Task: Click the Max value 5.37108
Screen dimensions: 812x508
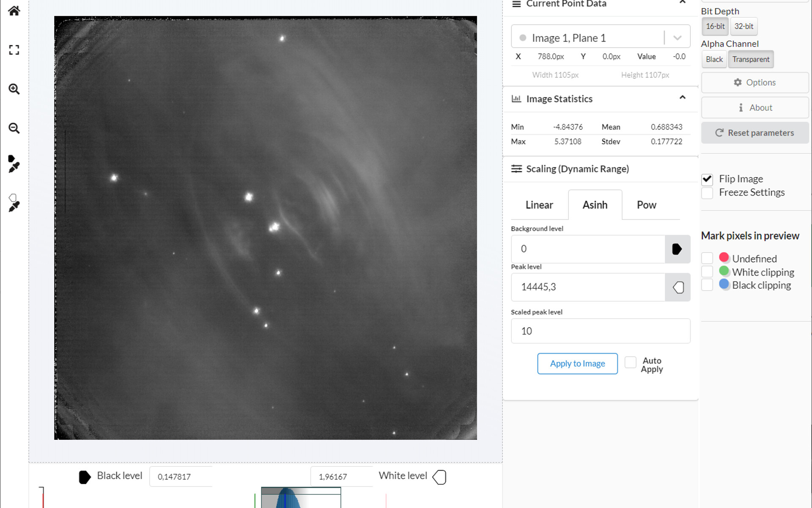Action: (x=568, y=141)
